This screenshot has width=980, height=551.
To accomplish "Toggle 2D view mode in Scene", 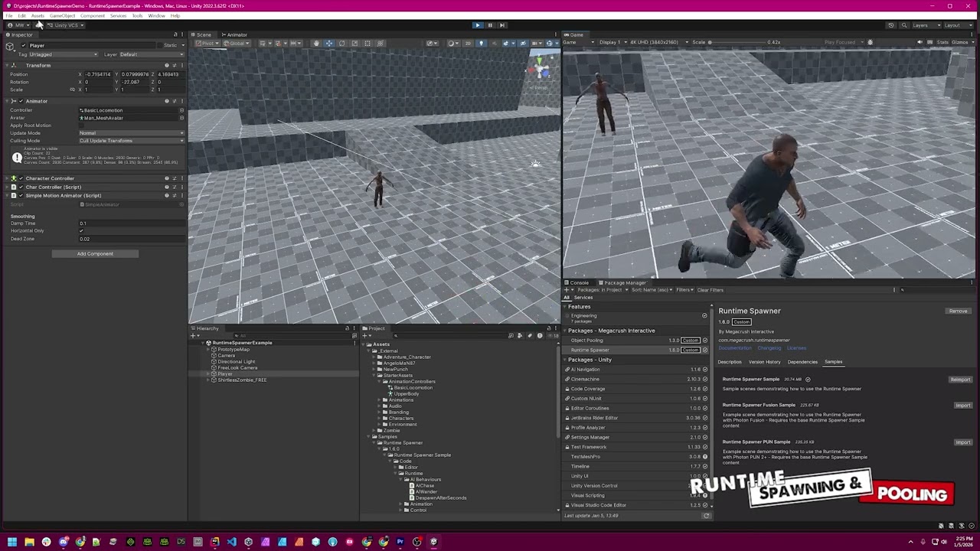I will click(x=468, y=43).
